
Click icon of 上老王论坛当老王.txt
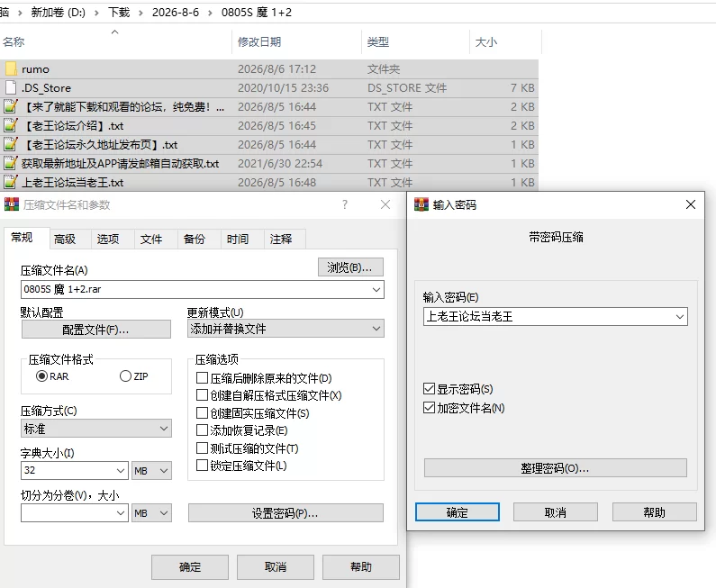tap(11, 182)
